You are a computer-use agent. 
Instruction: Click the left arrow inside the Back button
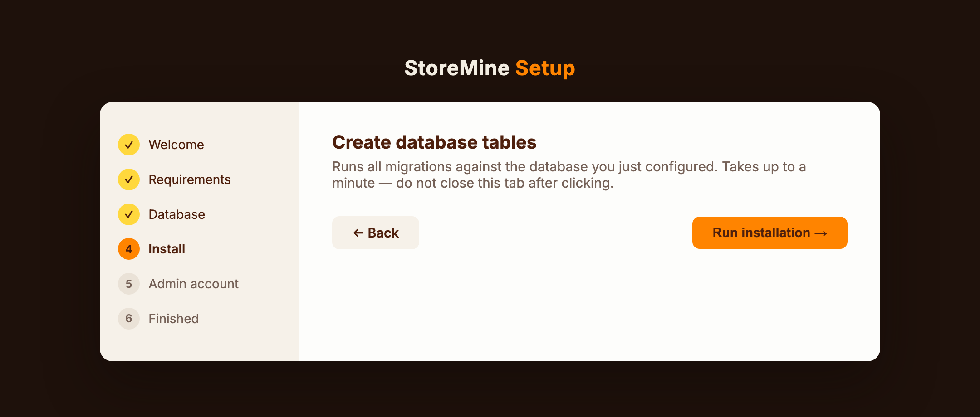click(358, 233)
